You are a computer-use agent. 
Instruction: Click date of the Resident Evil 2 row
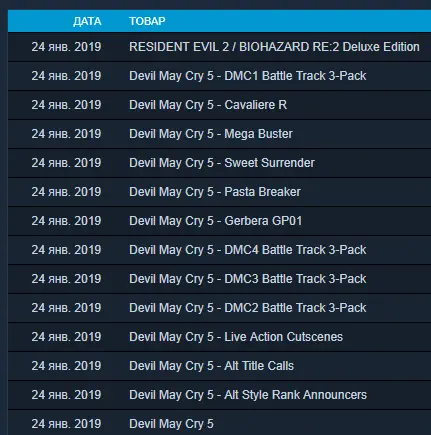66,47
